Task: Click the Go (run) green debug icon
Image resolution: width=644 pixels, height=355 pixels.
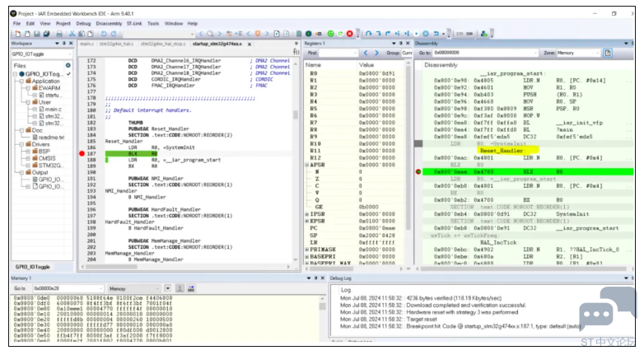Action: tap(330, 34)
